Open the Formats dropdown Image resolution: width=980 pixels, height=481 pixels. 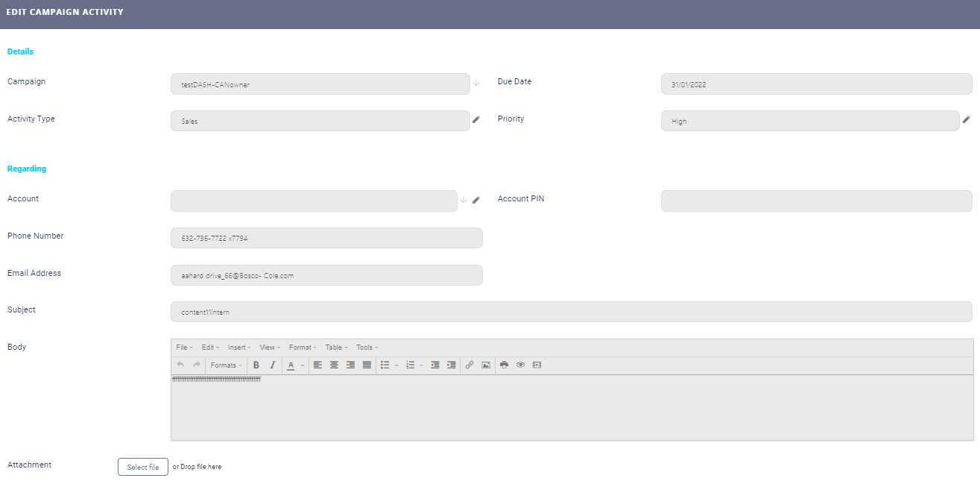click(226, 365)
